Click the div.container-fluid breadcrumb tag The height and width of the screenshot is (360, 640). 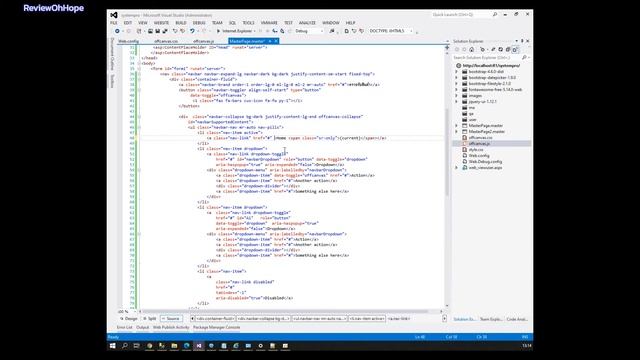[x=215, y=318]
